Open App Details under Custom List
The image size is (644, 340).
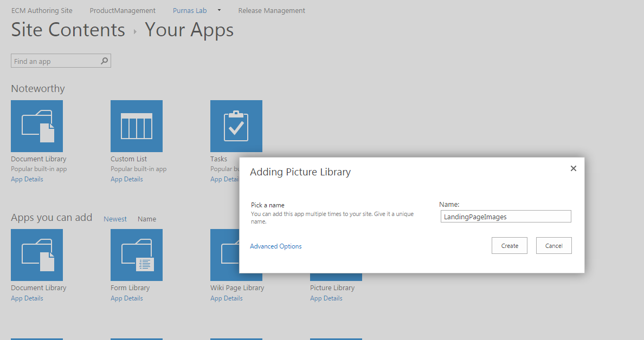pyautogui.click(x=127, y=179)
